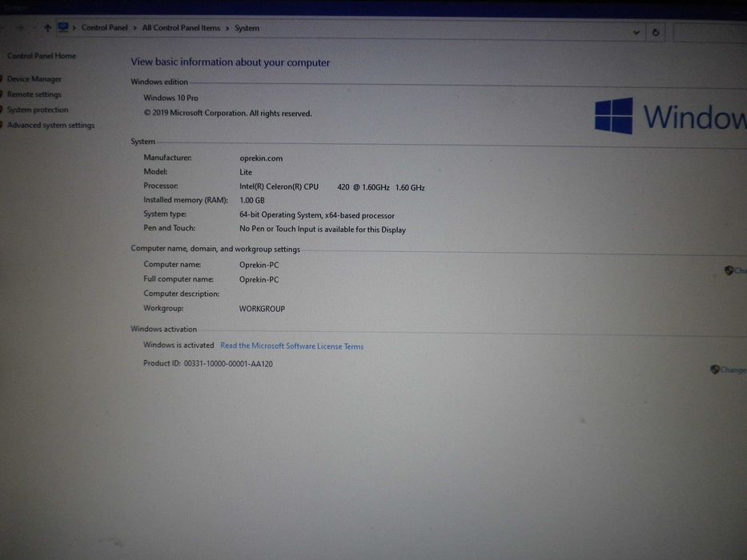Read the Microsoft Software License Terms
The width and height of the screenshot is (747, 560).
pyautogui.click(x=291, y=346)
